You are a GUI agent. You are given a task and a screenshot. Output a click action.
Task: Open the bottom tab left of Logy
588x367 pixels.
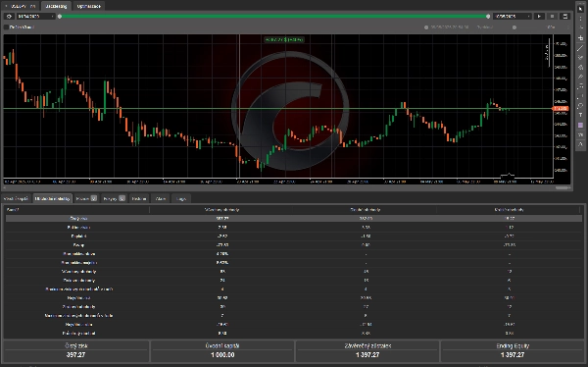pos(161,199)
